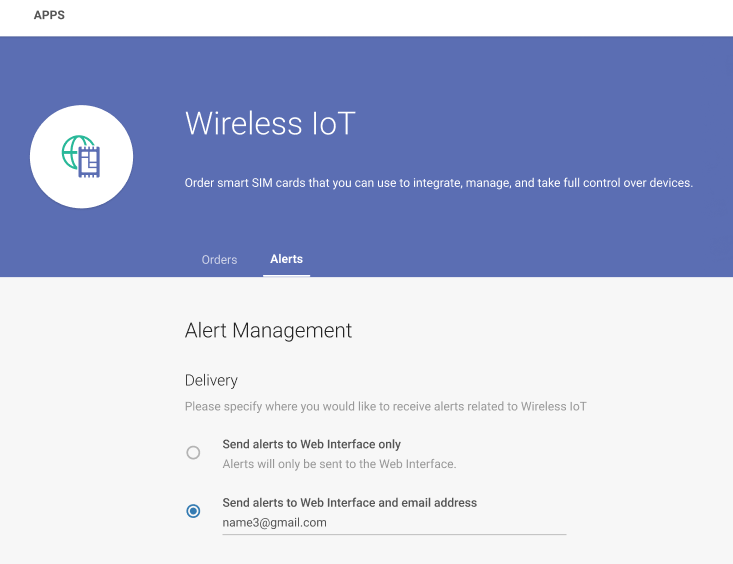This screenshot has width=733, height=564.
Task: Click the blue SIM card chip icon
Action: (x=90, y=161)
